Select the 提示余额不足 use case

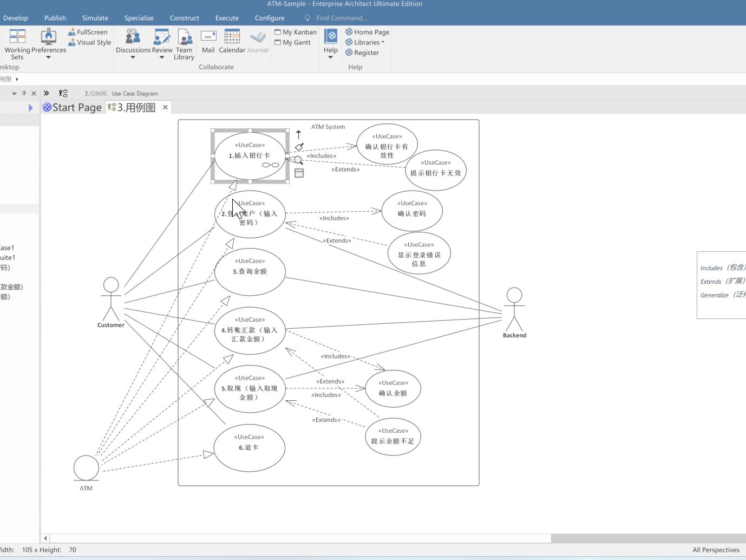[393, 437]
